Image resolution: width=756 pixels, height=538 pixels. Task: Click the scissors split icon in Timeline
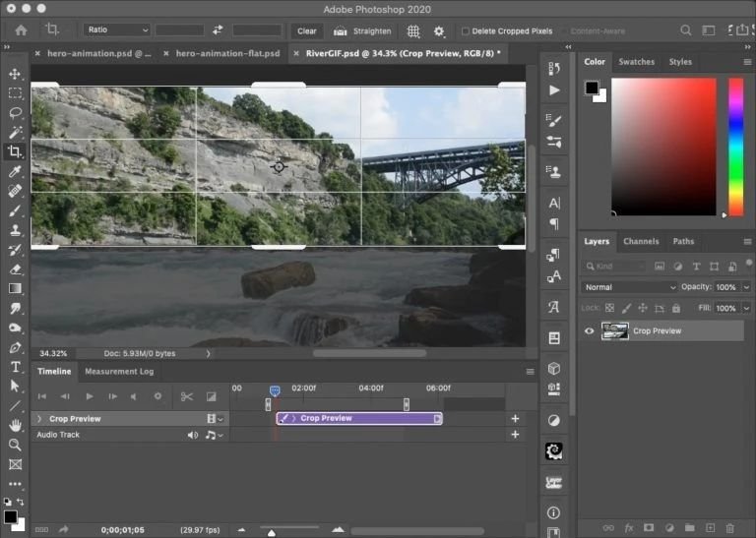tap(186, 396)
